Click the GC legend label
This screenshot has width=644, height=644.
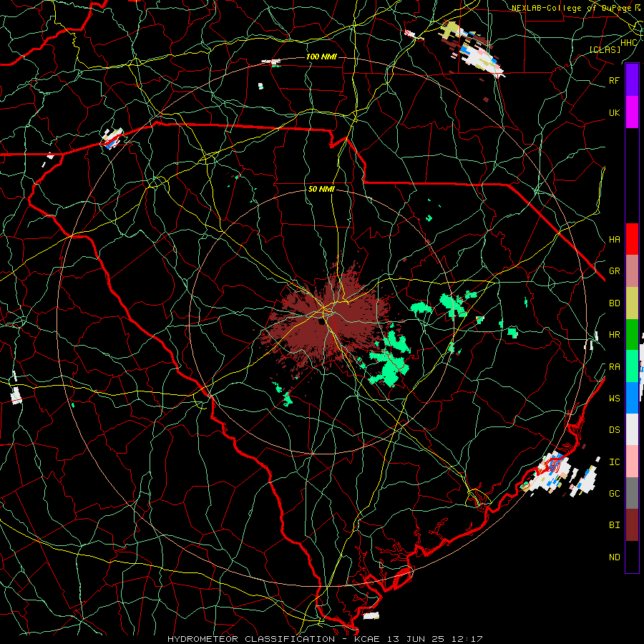(614, 493)
